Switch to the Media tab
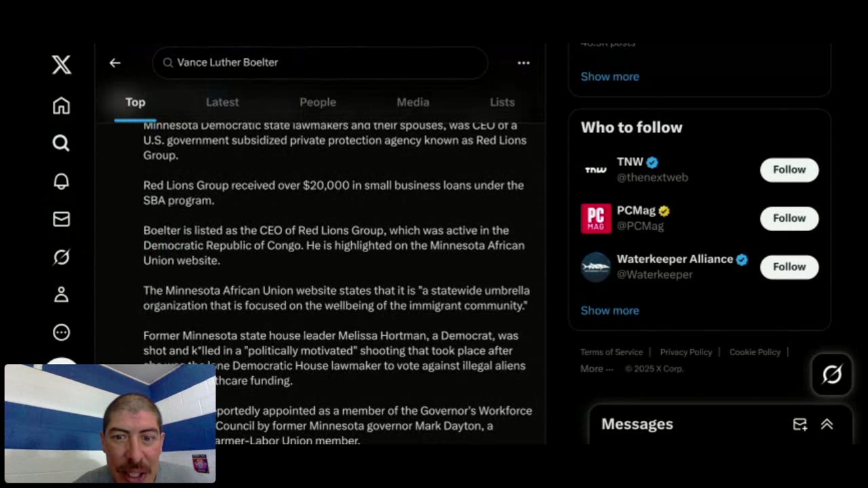 (x=413, y=102)
